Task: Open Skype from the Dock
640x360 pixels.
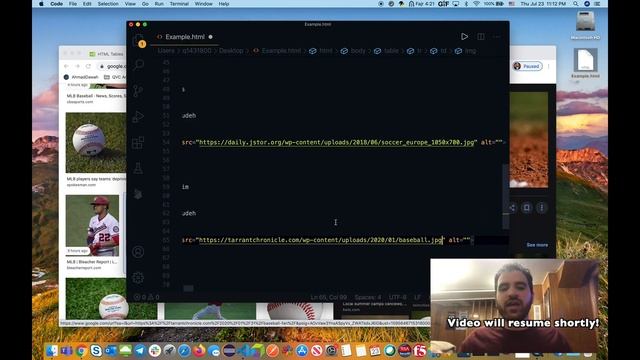Action: [x=96, y=350]
